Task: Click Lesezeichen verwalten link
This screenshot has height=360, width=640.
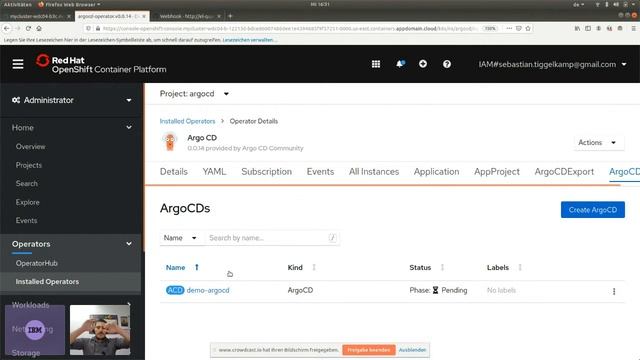Action: pyautogui.click(x=250, y=40)
